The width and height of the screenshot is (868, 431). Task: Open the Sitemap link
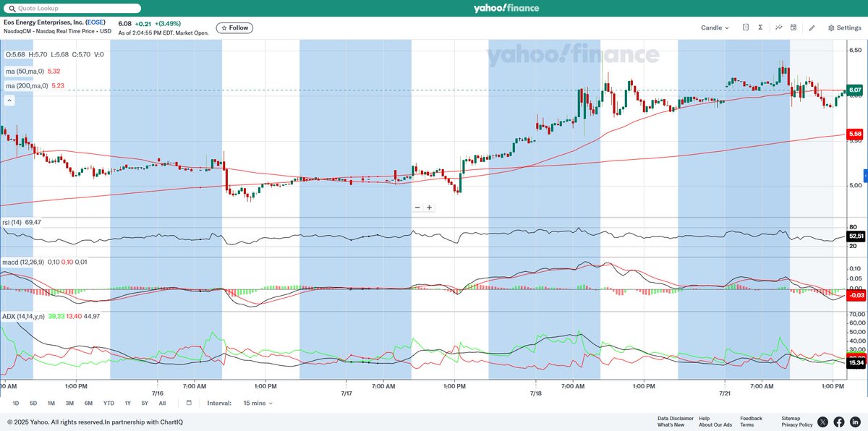(791, 418)
